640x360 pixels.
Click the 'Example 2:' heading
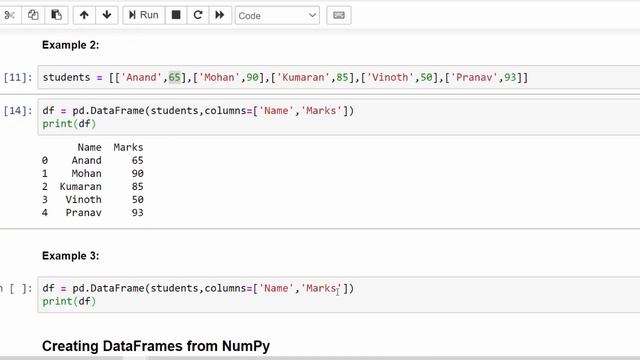[71, 45]
